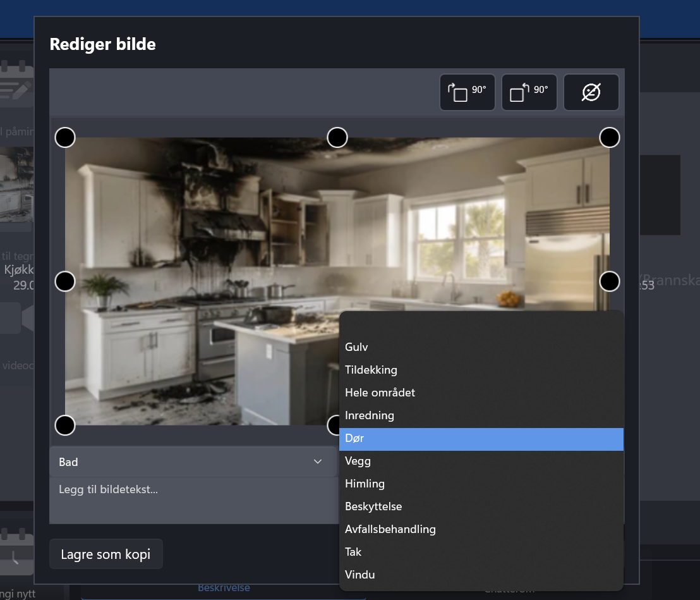The height and width of the screenshot is (600, 700).
Task: Click the middle-left crop handle
Action: [x=65, y=281]
